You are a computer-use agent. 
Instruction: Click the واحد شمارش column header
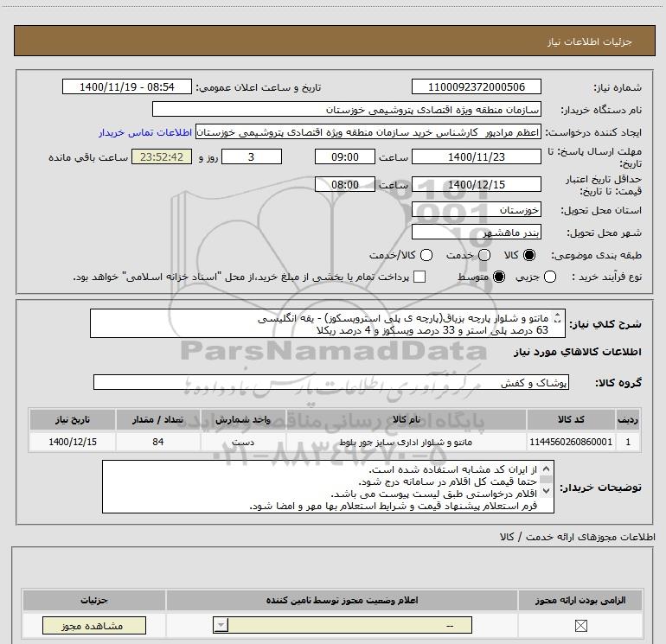(x=243, y=419)
